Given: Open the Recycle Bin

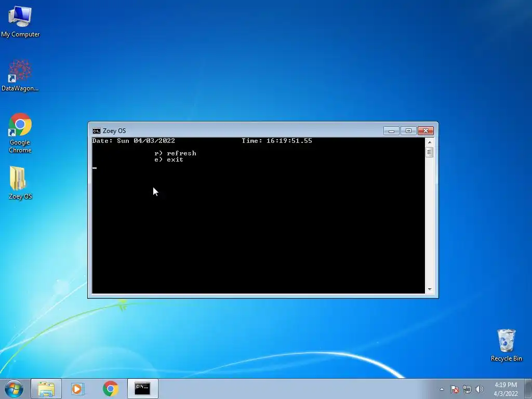Looking at the screenshot, I should click(x=506, y=345).
